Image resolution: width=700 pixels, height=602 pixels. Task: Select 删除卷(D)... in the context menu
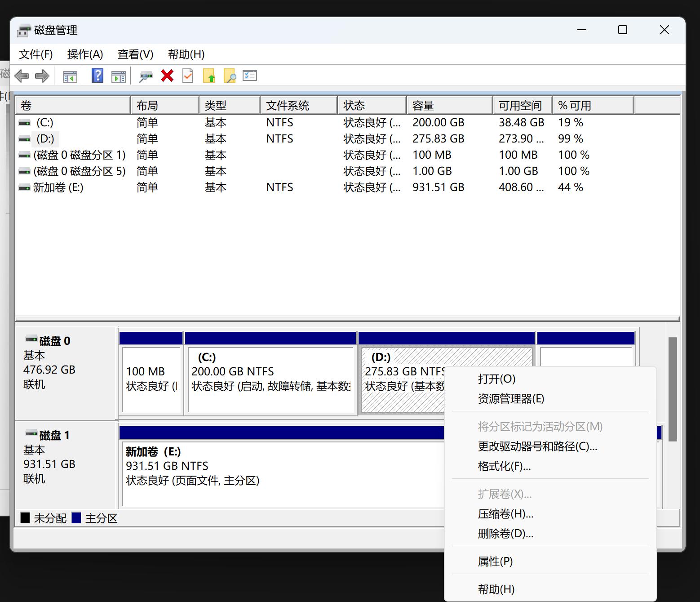[550, 534]
